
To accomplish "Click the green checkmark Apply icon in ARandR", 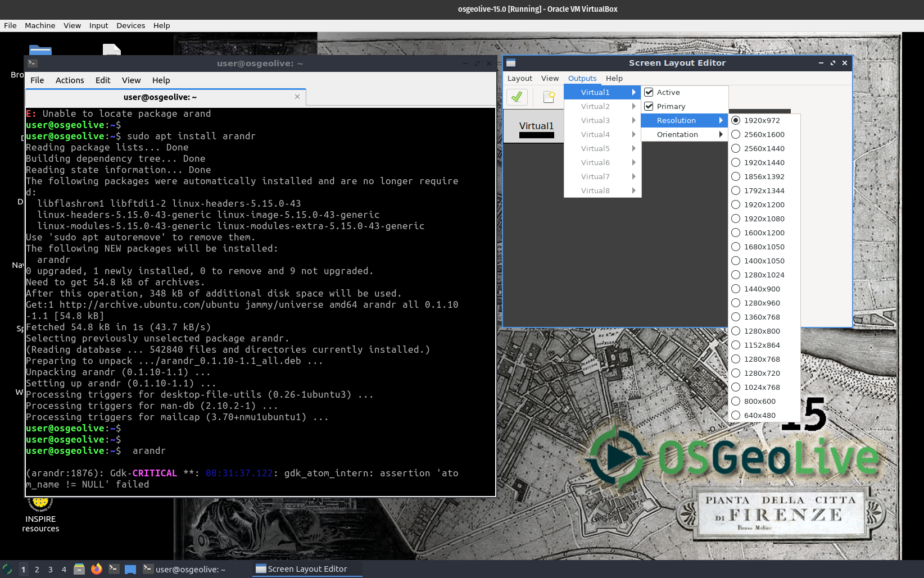I will [x=517, y=97].
